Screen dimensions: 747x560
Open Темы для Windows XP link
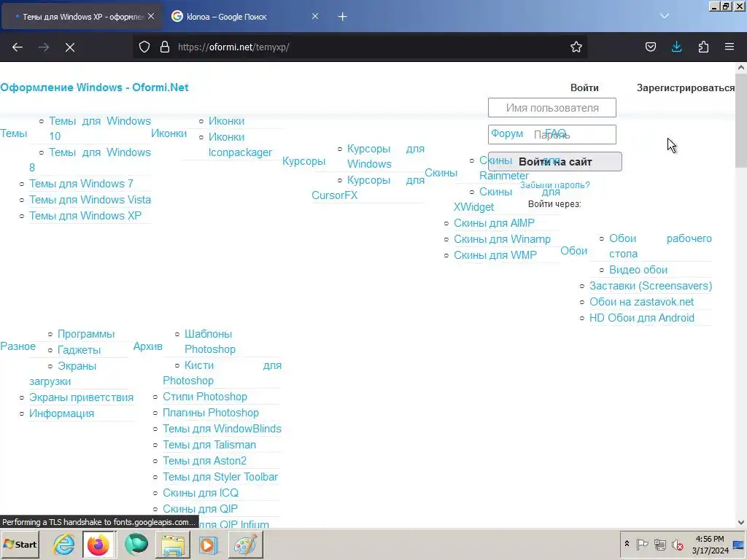85,216
